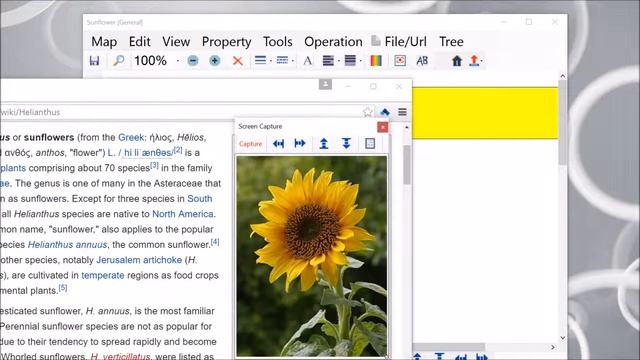Open the Tree menu

[x=451, y=42]
